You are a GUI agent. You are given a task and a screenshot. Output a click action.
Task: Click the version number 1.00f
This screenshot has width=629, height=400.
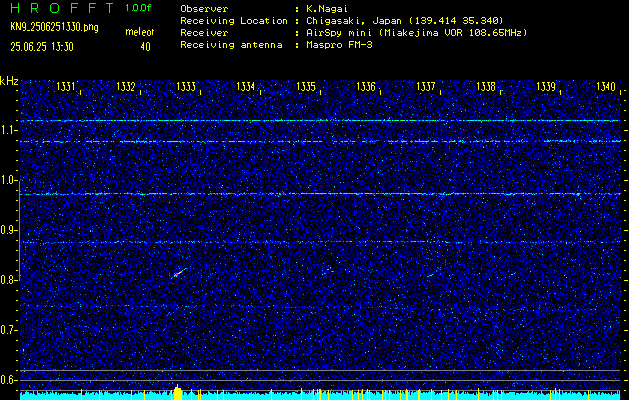pyautogui.click(x=138, y=8)
